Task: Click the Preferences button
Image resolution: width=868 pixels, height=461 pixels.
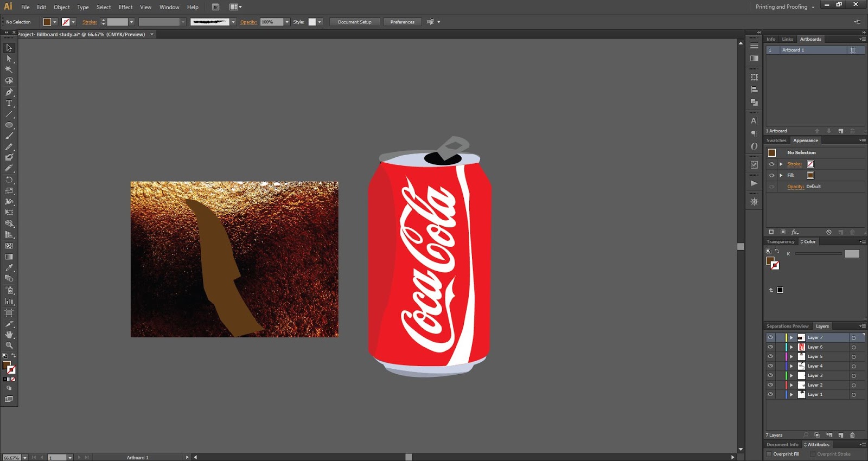Action: coord(403,22)
